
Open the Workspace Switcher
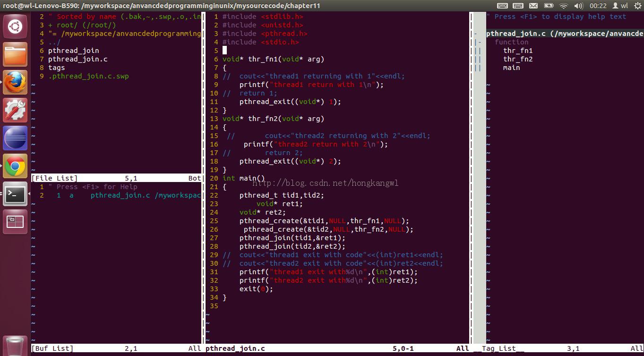click(15, 222)
